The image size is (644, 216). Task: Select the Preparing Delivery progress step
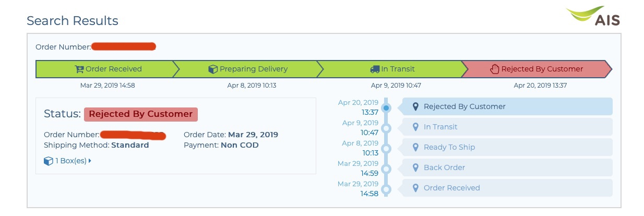tap(248, 69)
